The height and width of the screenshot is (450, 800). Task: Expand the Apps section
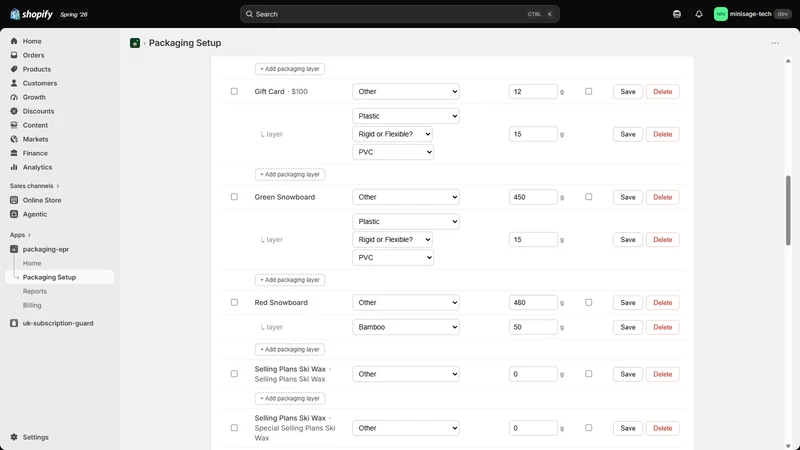pyautogui.click(x=20, y=235)
